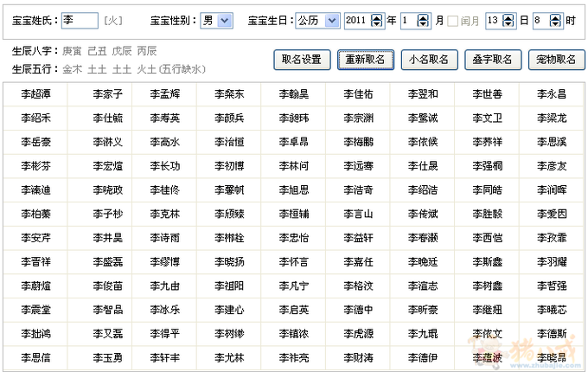Select the name 李晓扬
This screenshot has height=372, width=588.
(x=229, y=262)
